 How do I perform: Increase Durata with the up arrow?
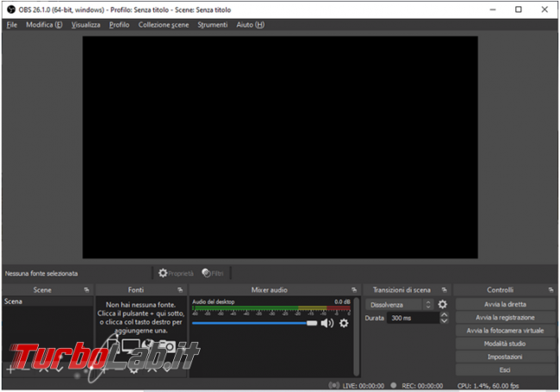coord(445,314)
